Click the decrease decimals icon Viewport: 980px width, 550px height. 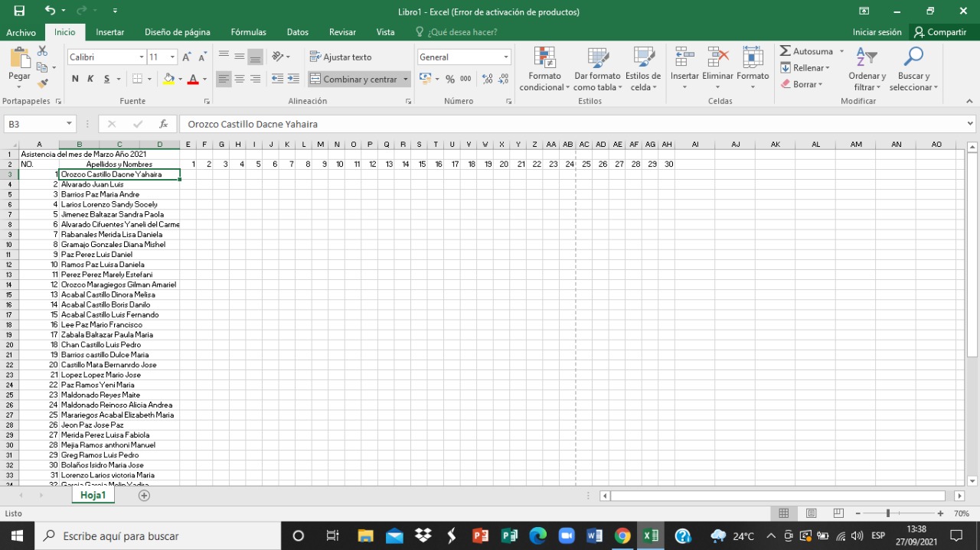[504, 79]
